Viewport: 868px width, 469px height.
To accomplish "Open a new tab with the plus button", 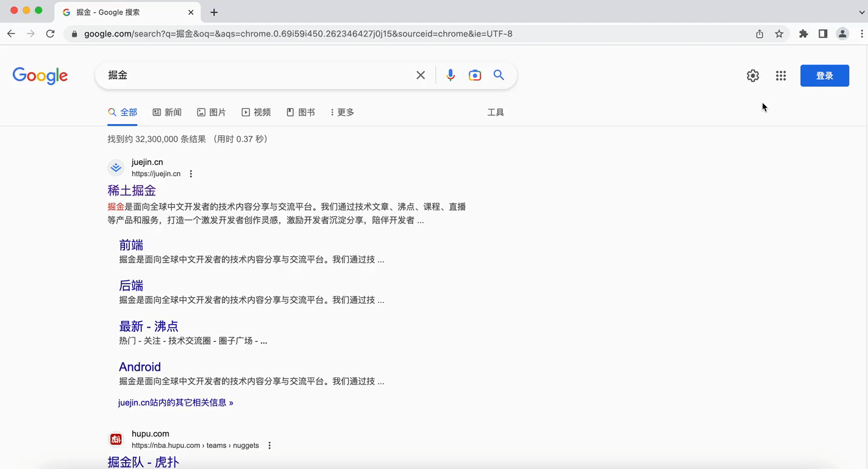I will pyautogui.click(x=214, y=12).
